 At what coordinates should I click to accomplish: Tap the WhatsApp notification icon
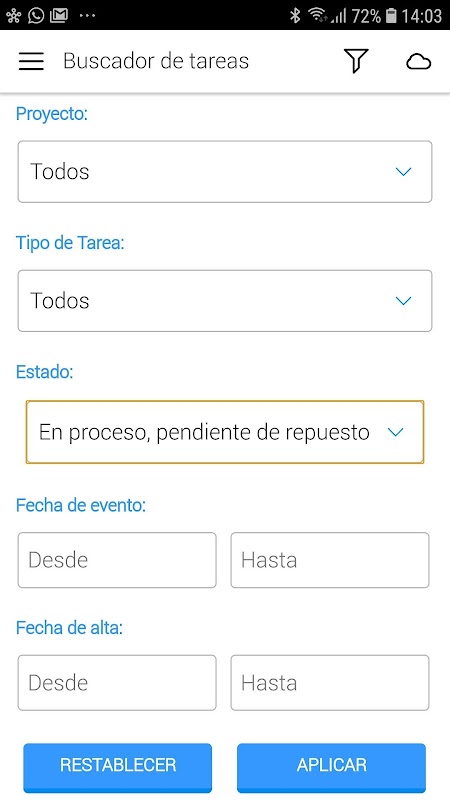click(x=36, y=16)
